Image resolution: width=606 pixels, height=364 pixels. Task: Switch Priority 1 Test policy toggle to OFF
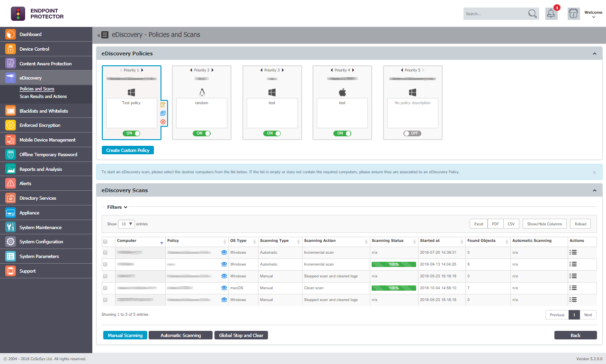point(131,133)
